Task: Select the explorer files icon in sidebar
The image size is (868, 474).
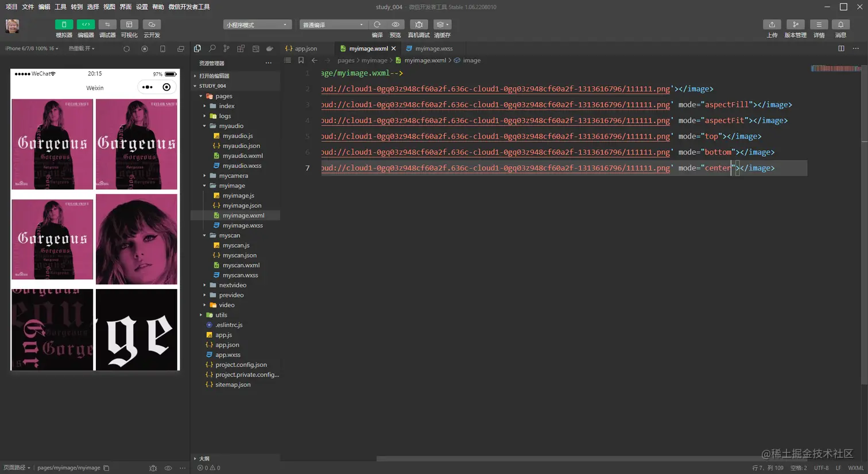Action: click(197, 49)
